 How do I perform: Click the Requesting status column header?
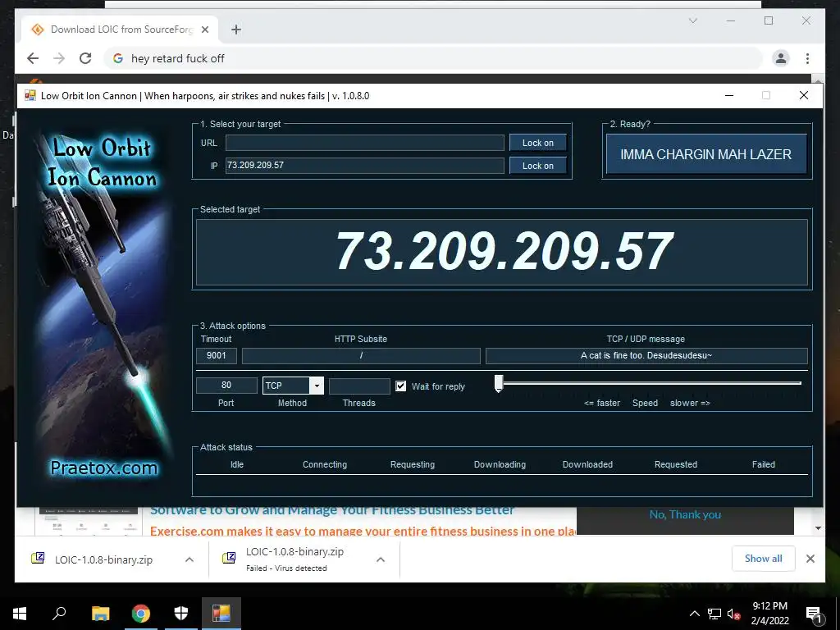pos(413,464)
